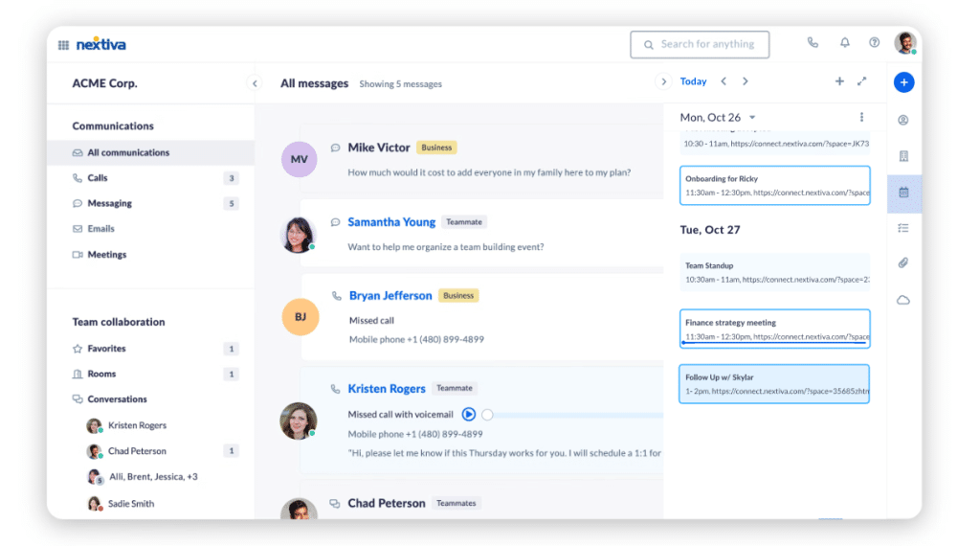Open Team Standup event
Viewport: 980px width, 546px height.
click(775, 272)
